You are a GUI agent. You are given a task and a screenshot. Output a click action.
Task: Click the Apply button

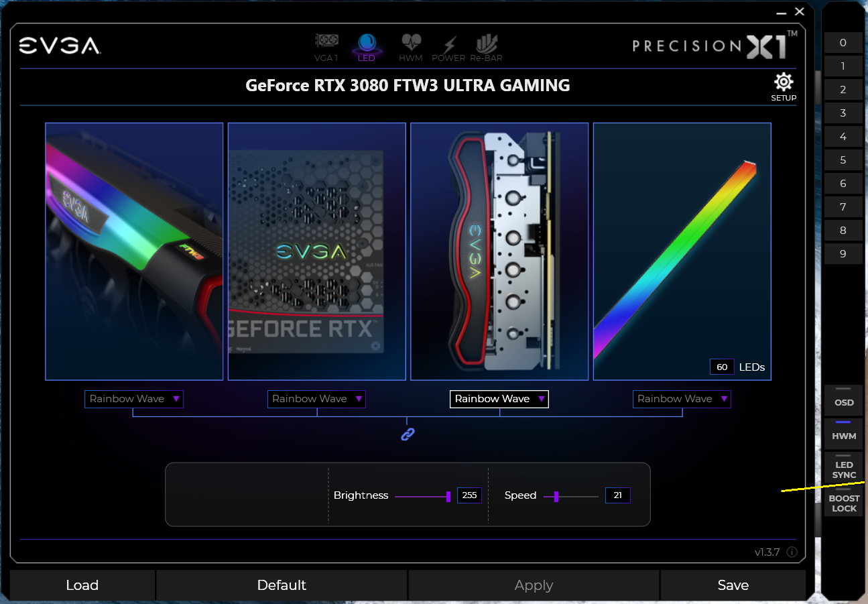click(534, 585)
